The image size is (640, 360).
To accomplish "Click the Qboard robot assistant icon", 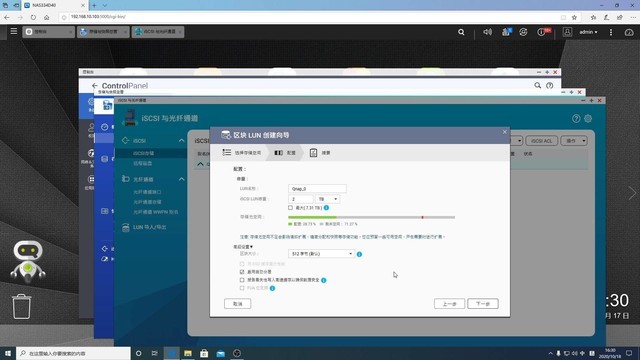I will [x=27, y=261].
